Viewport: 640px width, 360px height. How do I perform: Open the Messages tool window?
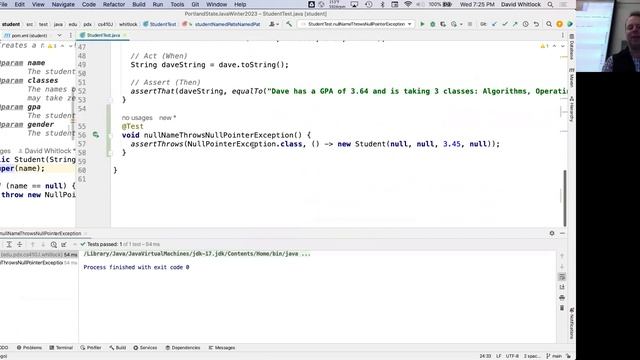point(222,348)
